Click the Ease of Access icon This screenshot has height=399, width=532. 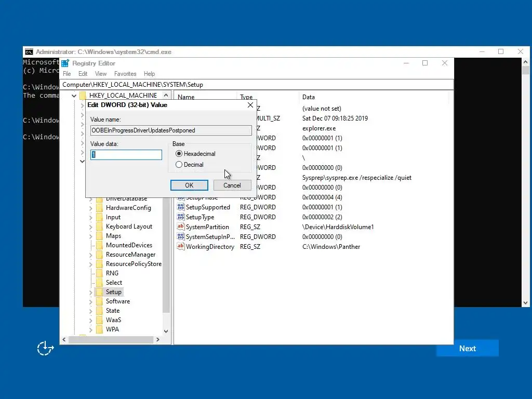(x=45, y=349)
